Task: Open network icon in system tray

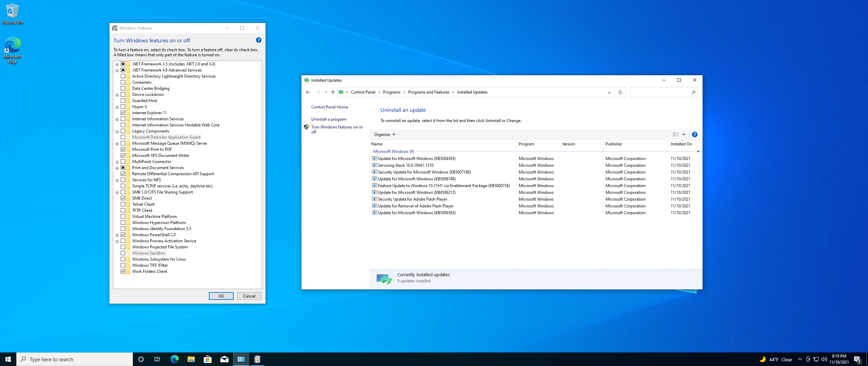Action: point(816,359)
